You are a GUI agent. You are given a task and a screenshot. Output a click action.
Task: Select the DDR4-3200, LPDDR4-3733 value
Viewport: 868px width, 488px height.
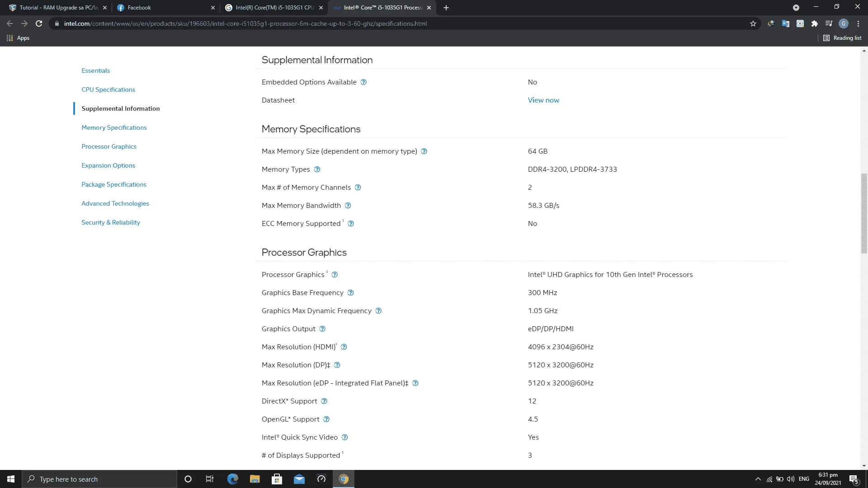pos(572,169)
